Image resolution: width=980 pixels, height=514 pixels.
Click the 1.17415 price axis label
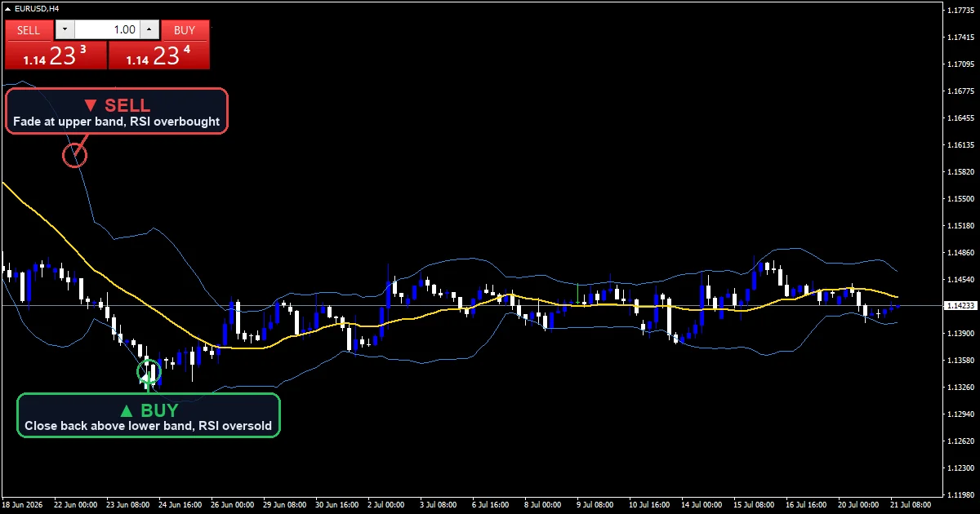coord(960,37)
